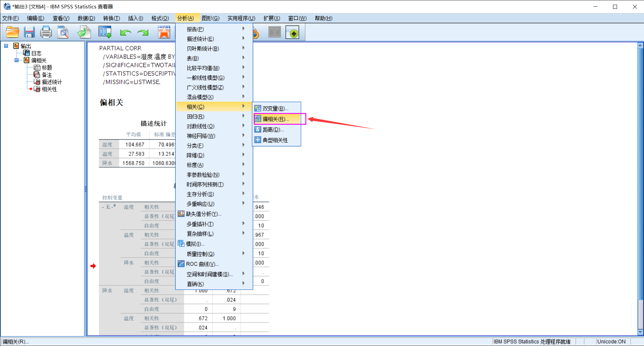Click the 双变量 bivariate correlation icon

[x=258, y=108]
